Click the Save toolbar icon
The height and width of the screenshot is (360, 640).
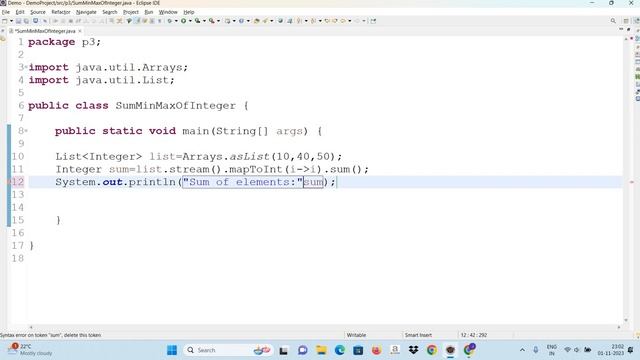(x=18, y=21)
